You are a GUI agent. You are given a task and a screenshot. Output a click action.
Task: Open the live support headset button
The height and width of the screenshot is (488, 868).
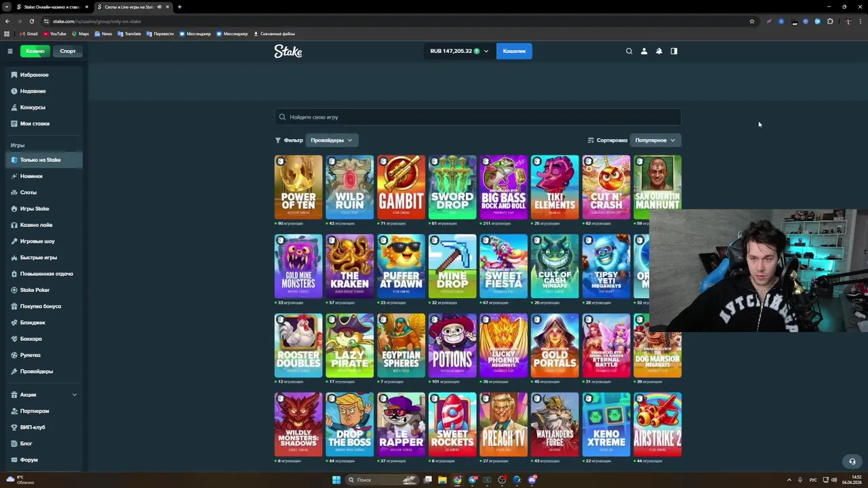(x=852, y=462)
